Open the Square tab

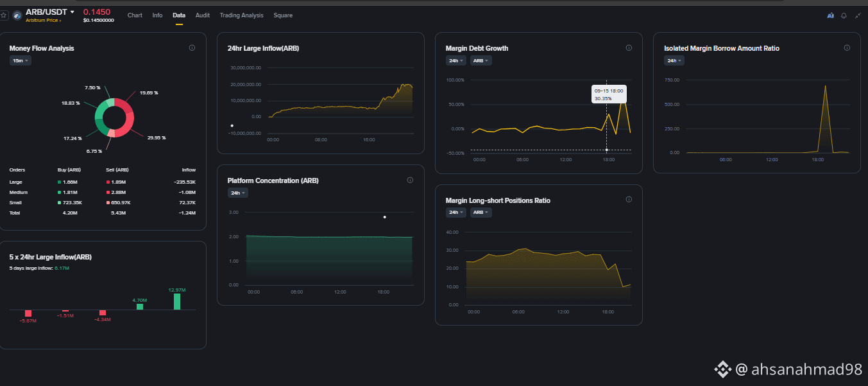(x=283, y=15)
